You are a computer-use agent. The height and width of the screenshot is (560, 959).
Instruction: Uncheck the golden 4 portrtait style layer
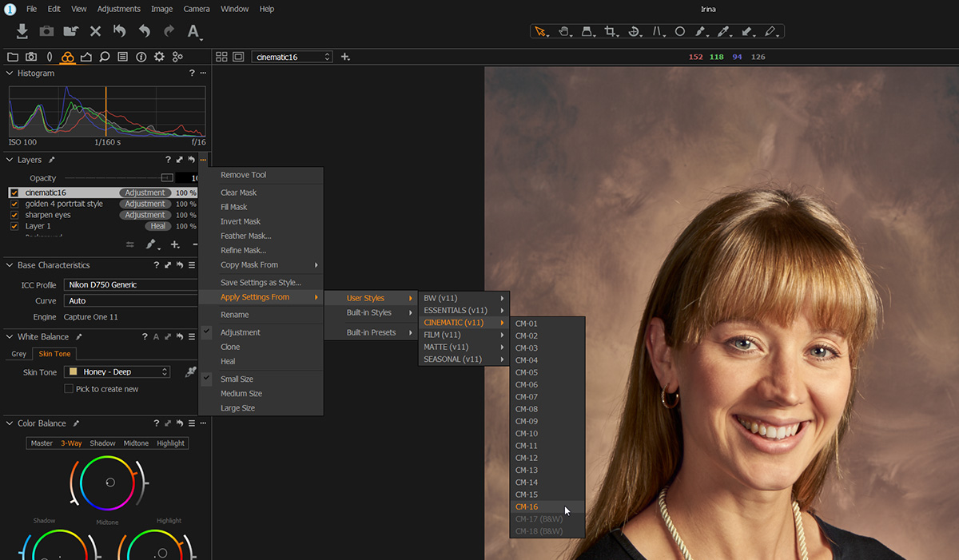click(14, 204)
